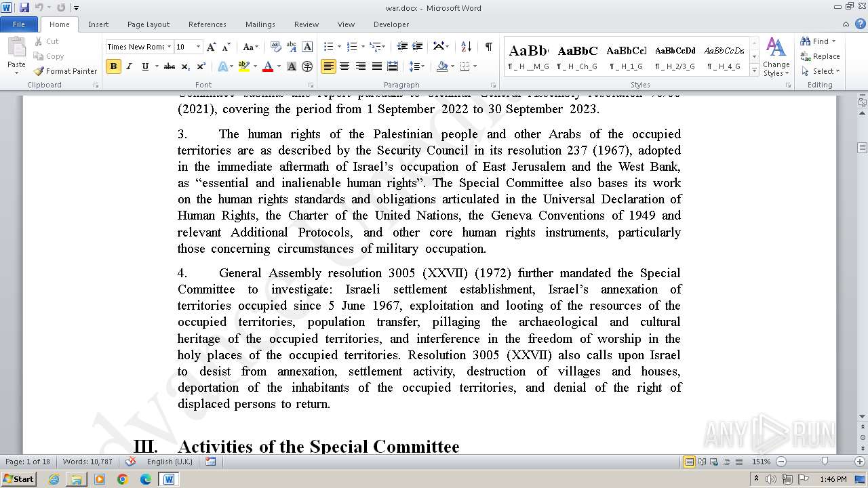Activate the Format Painter brush

65,71
